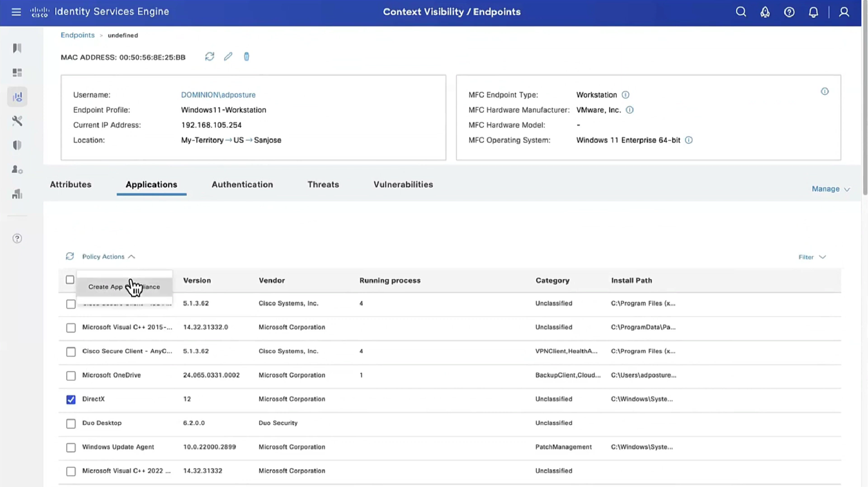Refresh the endpoint next to MAC address
The image size is (868, 487).
pyautogui.click(x=209, y=57)
